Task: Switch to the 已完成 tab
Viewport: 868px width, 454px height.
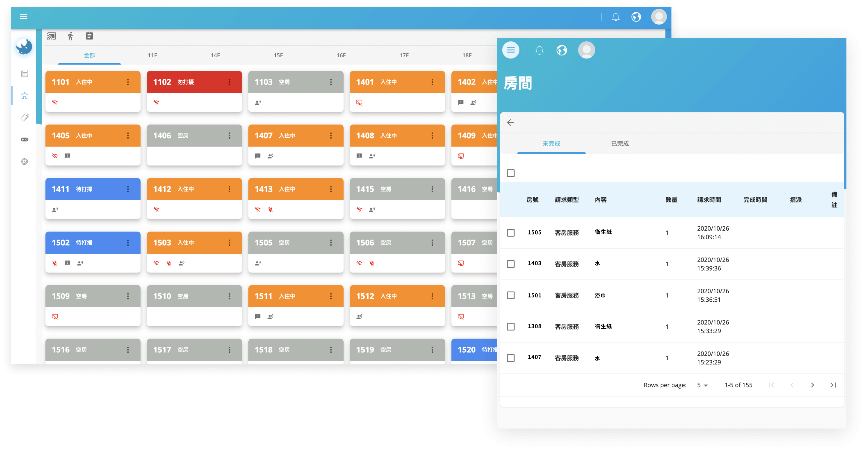Action: (x=620, y=143)
